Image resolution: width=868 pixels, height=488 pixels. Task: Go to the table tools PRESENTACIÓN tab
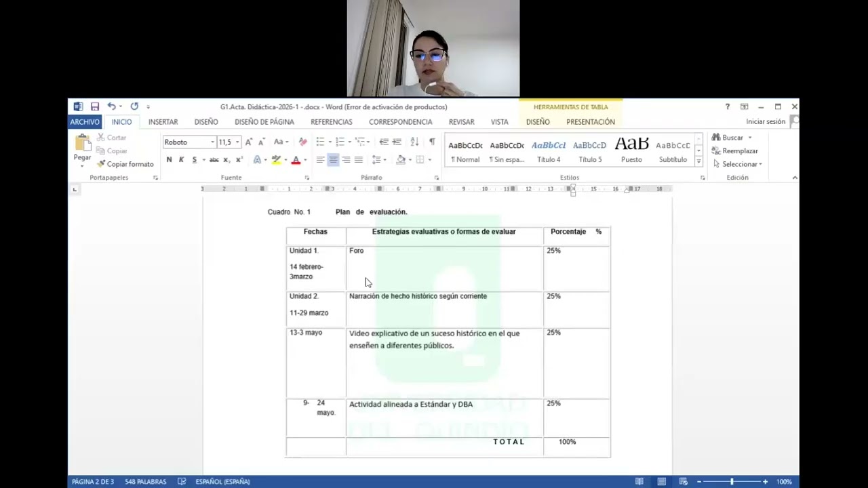[591, 122]
